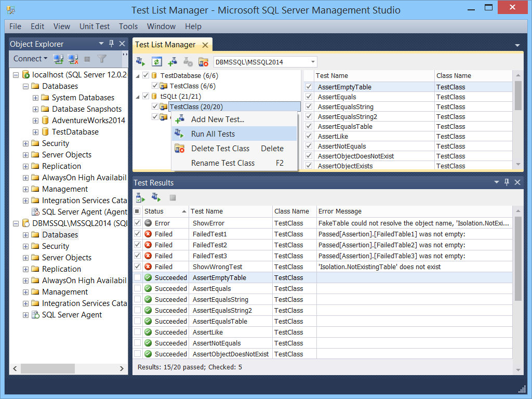Add a new test using the toolbar icon

coord(171,61)
